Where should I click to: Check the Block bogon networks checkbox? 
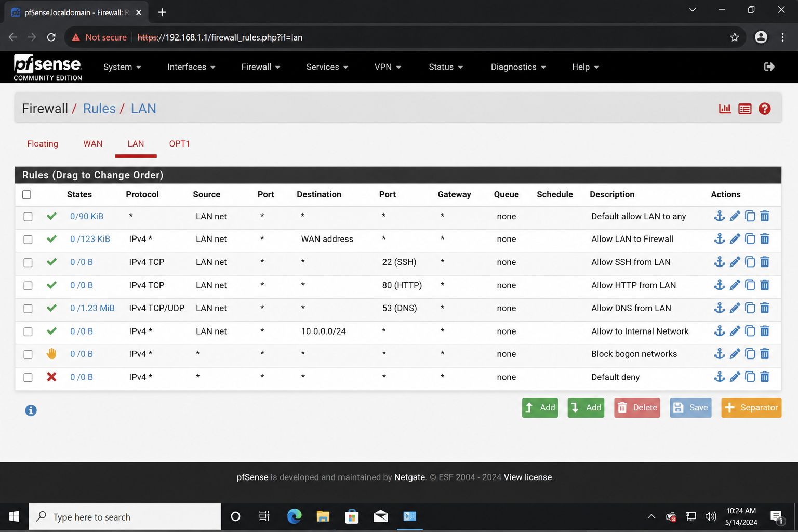(28, 354)
